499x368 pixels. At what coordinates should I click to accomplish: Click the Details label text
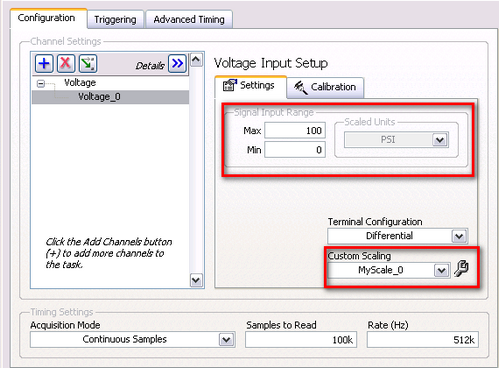point(150,66)
